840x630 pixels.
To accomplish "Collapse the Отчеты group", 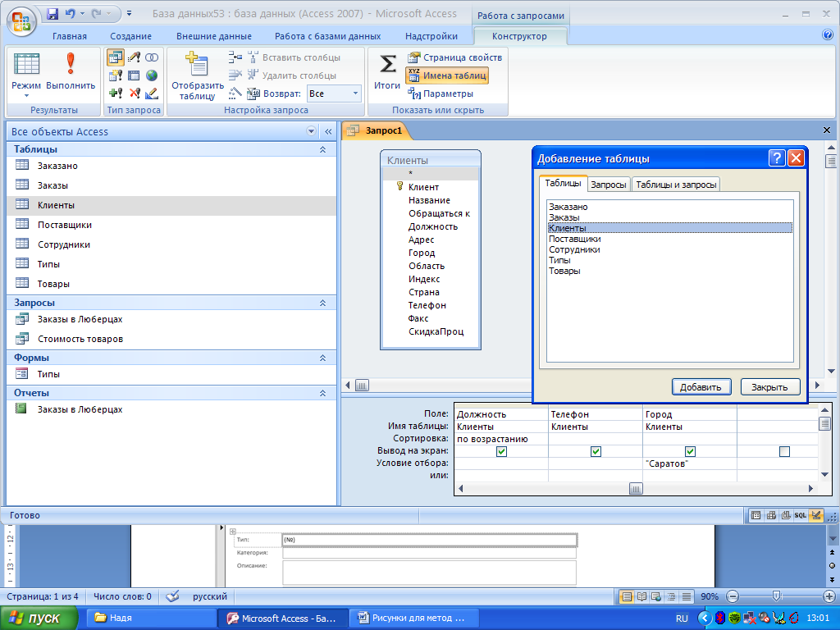I will pyautogui.click(x=322, y=393).
